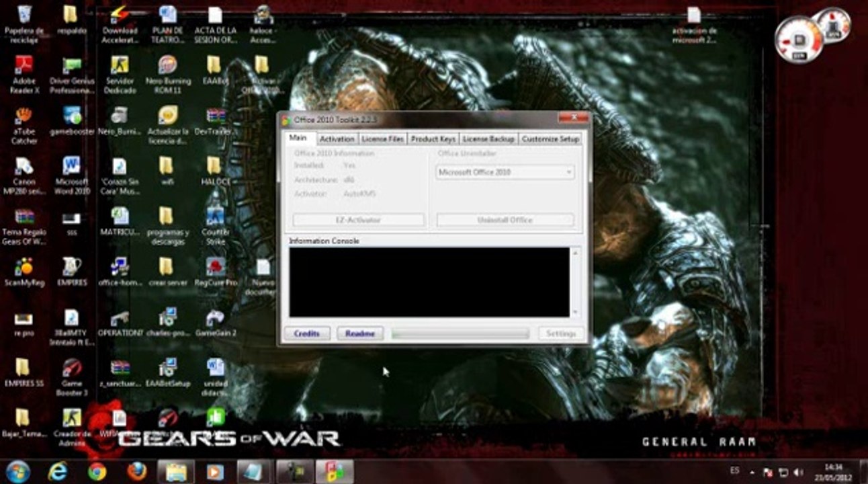The image size is (868, 484).
Task: Select the EAABotSetup installer icon
Action: (167, 372)
